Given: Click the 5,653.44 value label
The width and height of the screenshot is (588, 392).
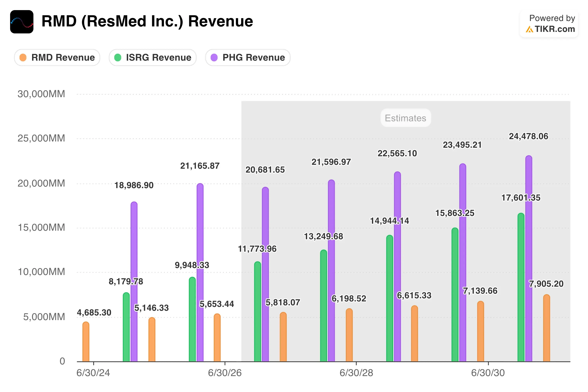Looking at the screenshot, I should tap(217, 304).
